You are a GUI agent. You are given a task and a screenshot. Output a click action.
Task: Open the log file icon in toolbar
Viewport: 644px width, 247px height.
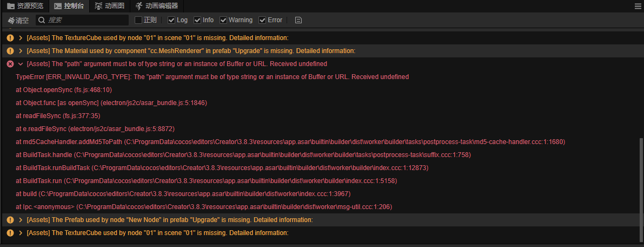point(298,20)
